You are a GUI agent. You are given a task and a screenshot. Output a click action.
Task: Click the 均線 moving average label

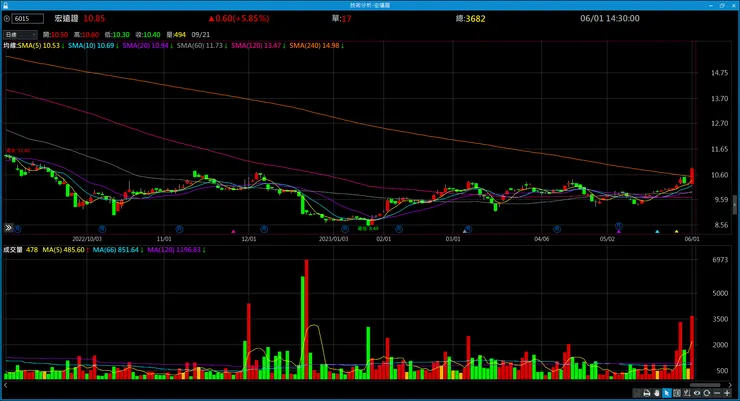(x=10, y=46)
